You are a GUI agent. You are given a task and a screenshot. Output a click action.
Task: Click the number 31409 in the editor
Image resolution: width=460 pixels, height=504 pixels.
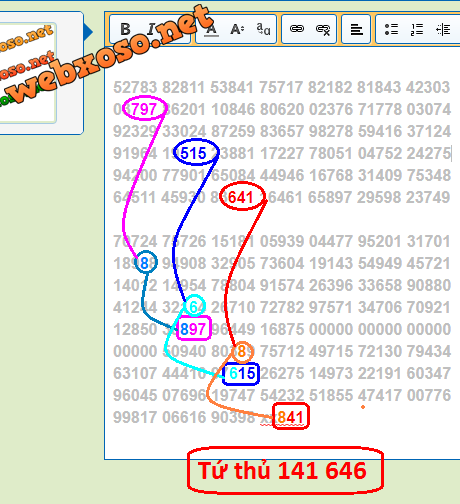(380, 175)
